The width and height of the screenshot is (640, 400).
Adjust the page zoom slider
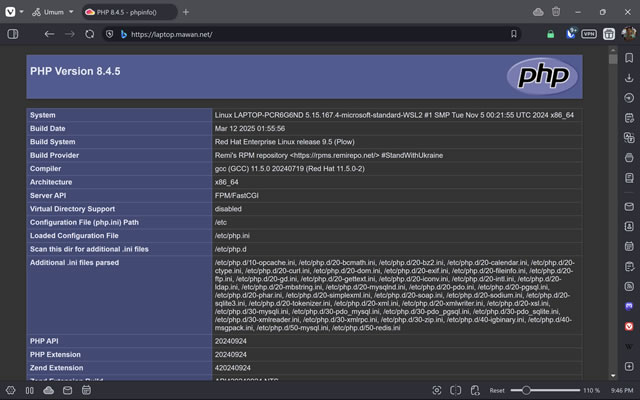[545, 390]
